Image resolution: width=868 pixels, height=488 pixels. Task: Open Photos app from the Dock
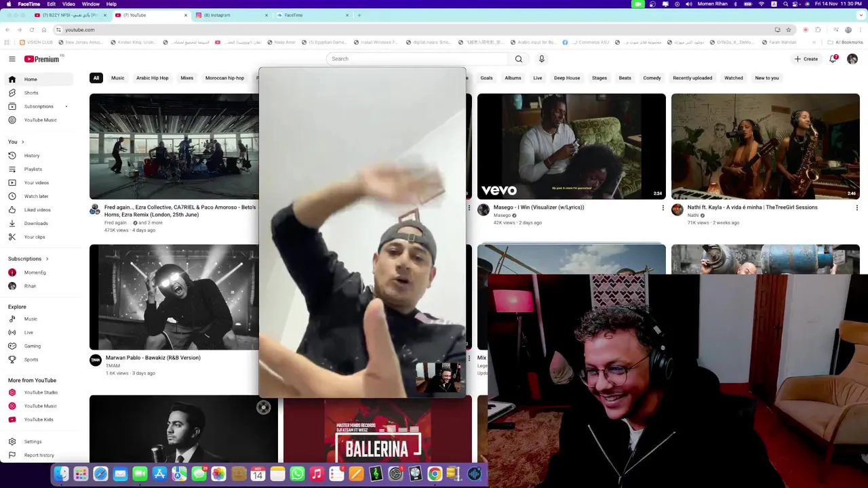218,474
